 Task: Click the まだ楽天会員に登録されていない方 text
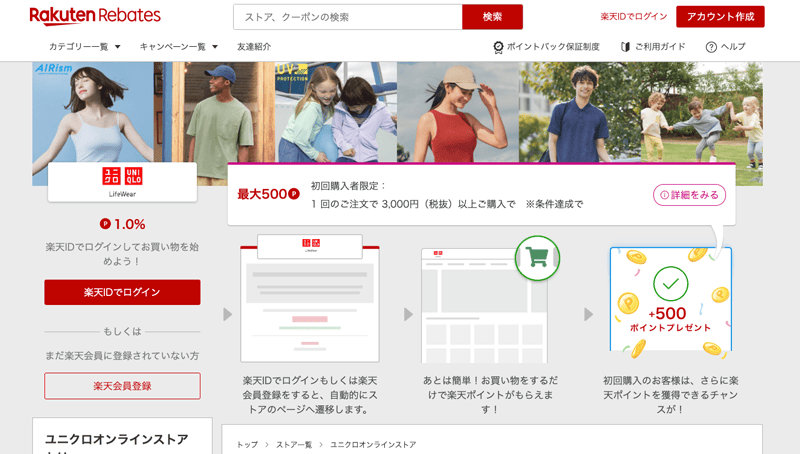tap(122, 356)
